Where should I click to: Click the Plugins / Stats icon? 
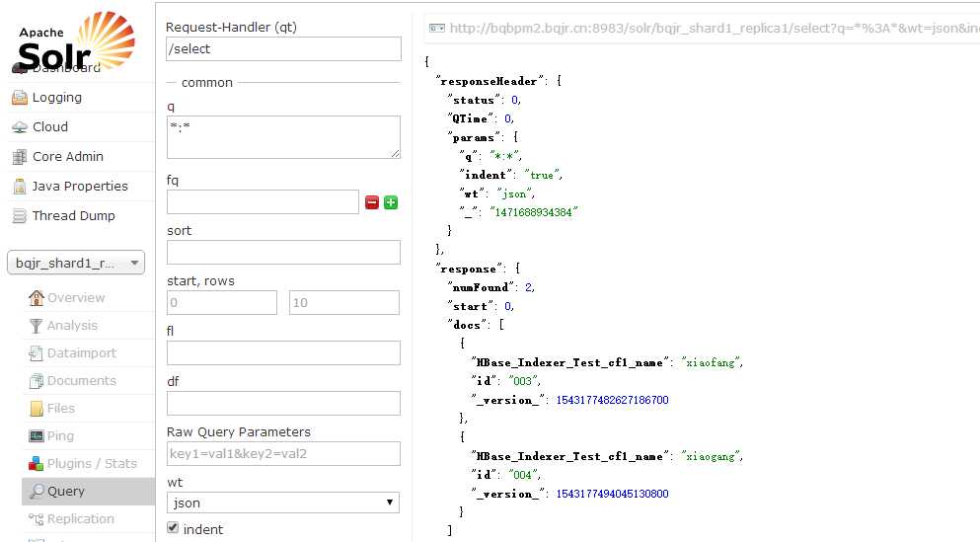point(37,463)
